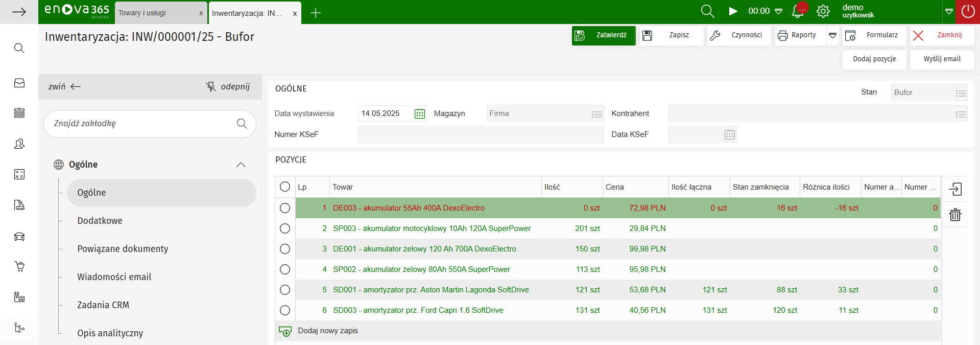This screenshot has height=345, width=980.
Task: Open settings gear in top bar
Action: tap(823, 12)
